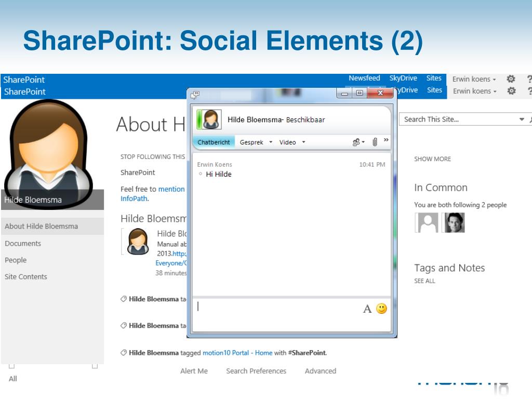Switch to the Chatbericht tab
This screenshot has height=399, width=532.
tap(214, 142)
